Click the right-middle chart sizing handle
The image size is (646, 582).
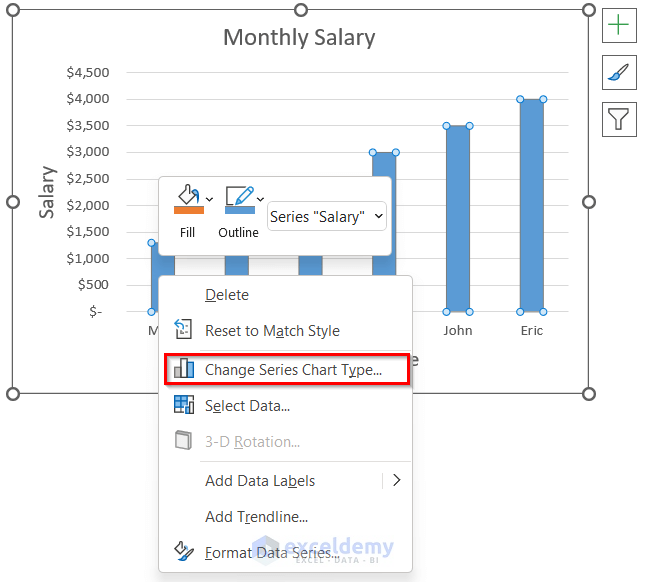[589, 202]
